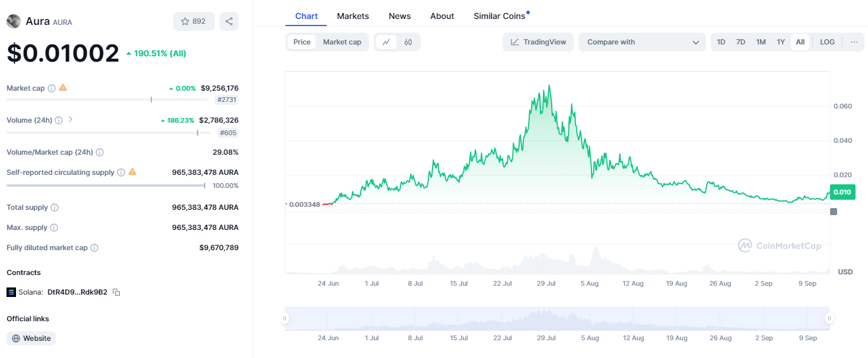
Task: Open the official Website link
Action: pos(31,338)
